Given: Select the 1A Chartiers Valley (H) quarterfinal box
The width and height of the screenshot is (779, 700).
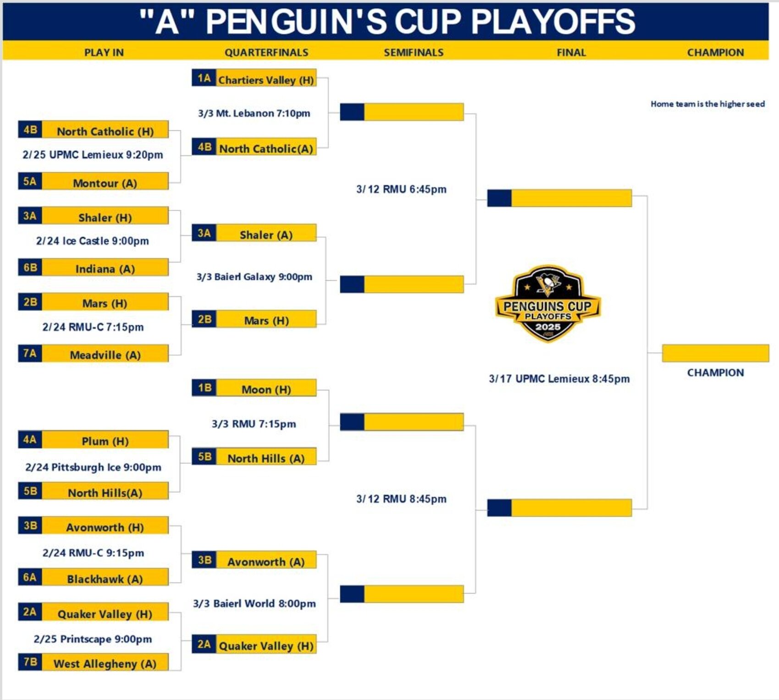Looking at the screenshot, I should click(254, 78).
